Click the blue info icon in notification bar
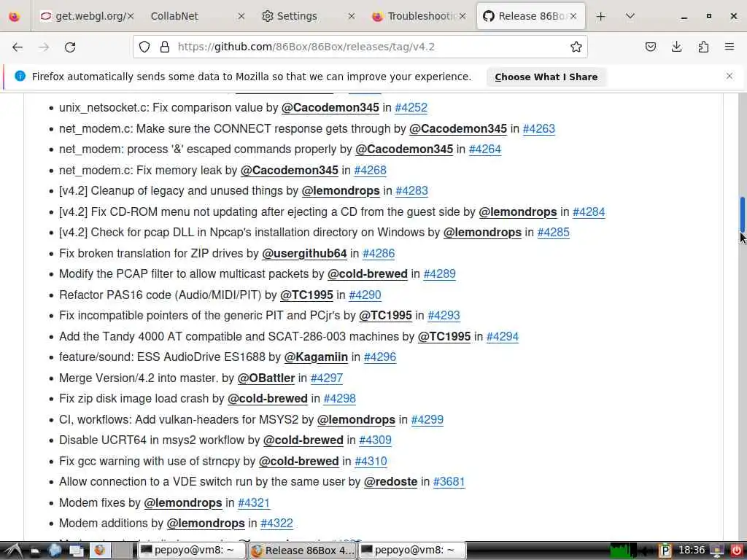The height and width of the screenshot is (560, 747). [20, 76]
